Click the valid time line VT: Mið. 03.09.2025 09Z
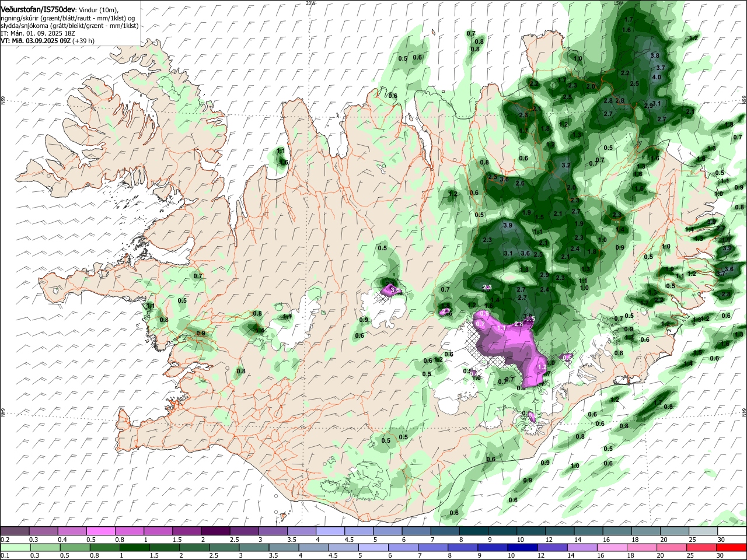 coord(36,41)
